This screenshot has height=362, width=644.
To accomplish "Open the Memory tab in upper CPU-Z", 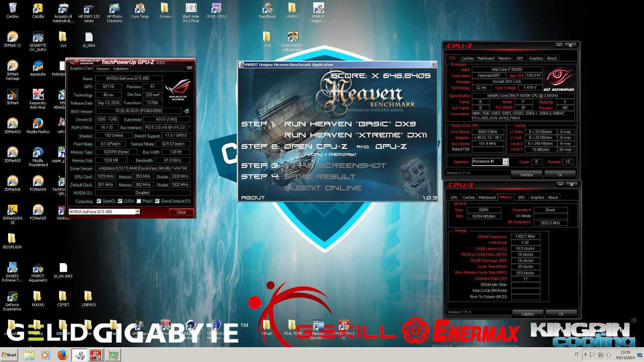I will (504, 58).
